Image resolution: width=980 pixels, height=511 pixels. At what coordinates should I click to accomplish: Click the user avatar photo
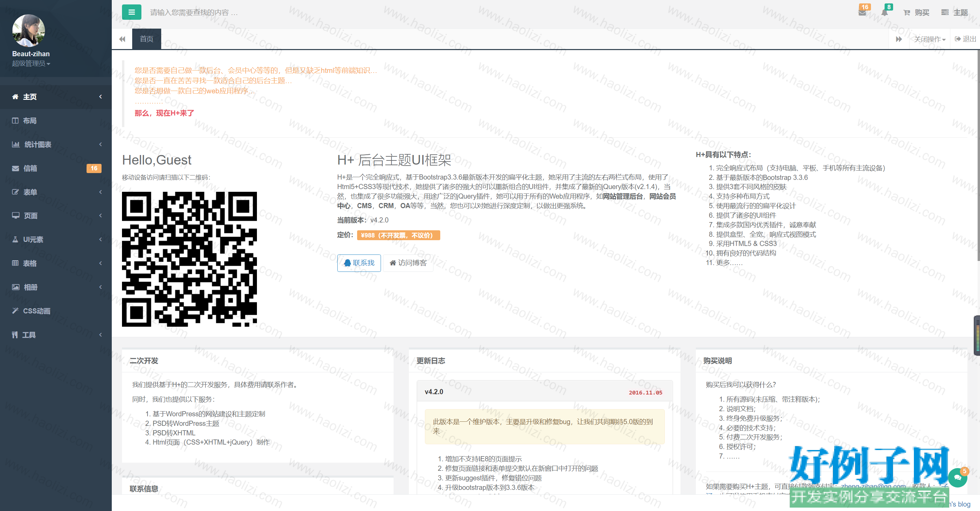(x=29, y=30)
